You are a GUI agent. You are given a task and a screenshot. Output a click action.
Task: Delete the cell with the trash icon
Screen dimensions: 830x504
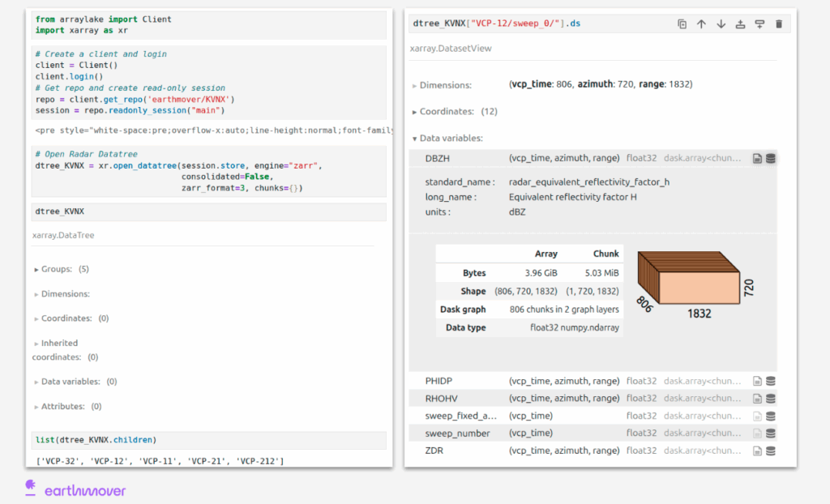pos(779,24)
